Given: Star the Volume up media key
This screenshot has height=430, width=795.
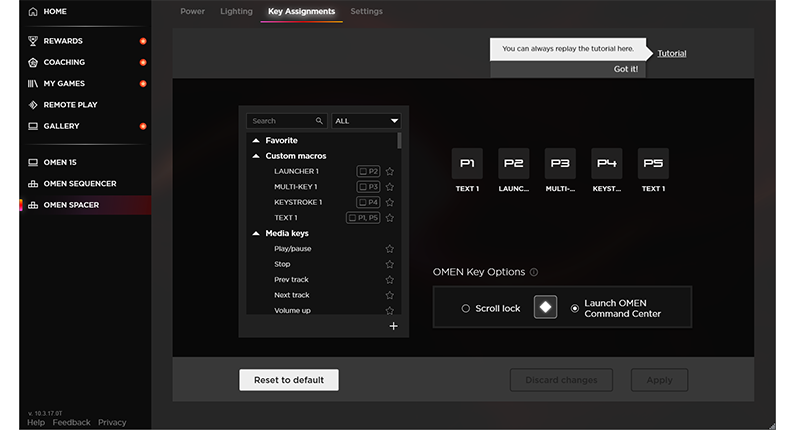Looking at the screenshot, I should pyautogui.click(x=389, y=310).
